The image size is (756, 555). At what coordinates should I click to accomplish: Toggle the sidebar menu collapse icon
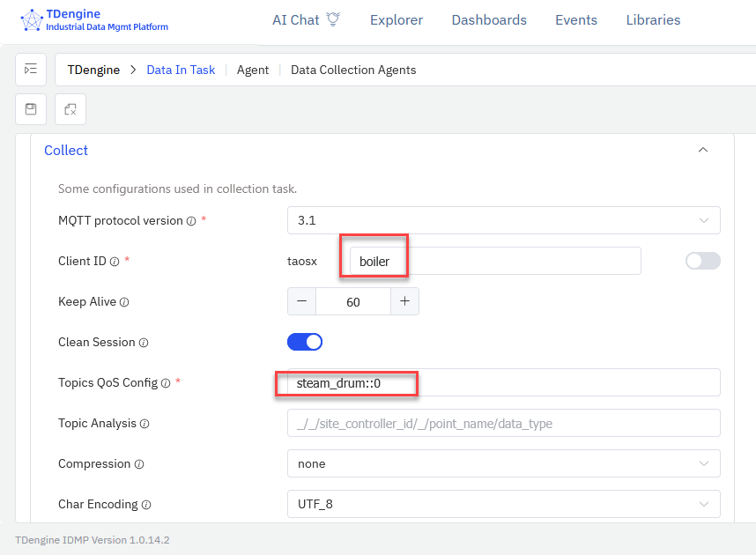pyautogui.click(x=31, y=70)
